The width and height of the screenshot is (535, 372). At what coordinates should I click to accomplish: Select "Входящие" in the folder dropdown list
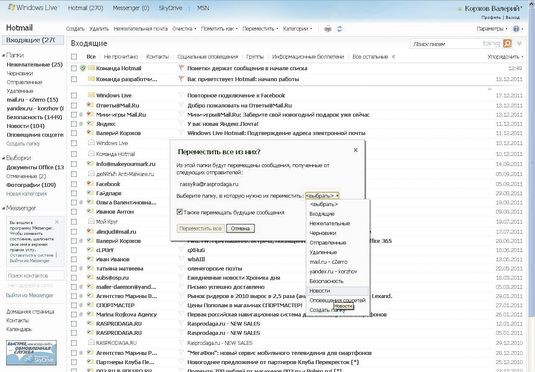click(x=338, y=214)
